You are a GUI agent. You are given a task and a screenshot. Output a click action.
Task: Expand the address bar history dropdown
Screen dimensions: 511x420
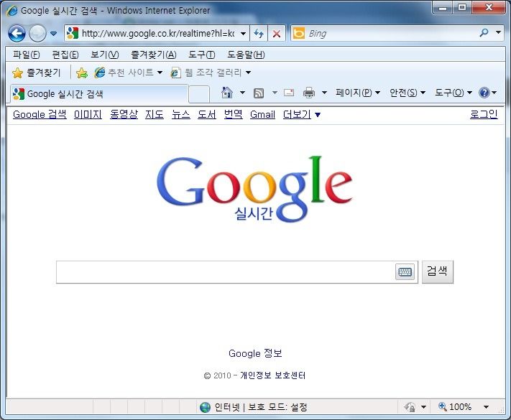(x=243, y=34)
